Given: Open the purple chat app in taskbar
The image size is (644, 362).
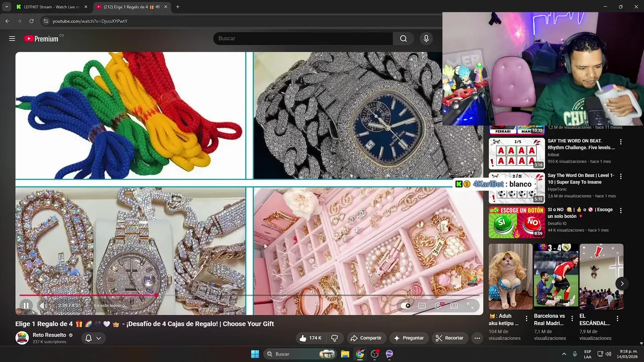Looking at the screenshot, I should (x=389, y=354).
